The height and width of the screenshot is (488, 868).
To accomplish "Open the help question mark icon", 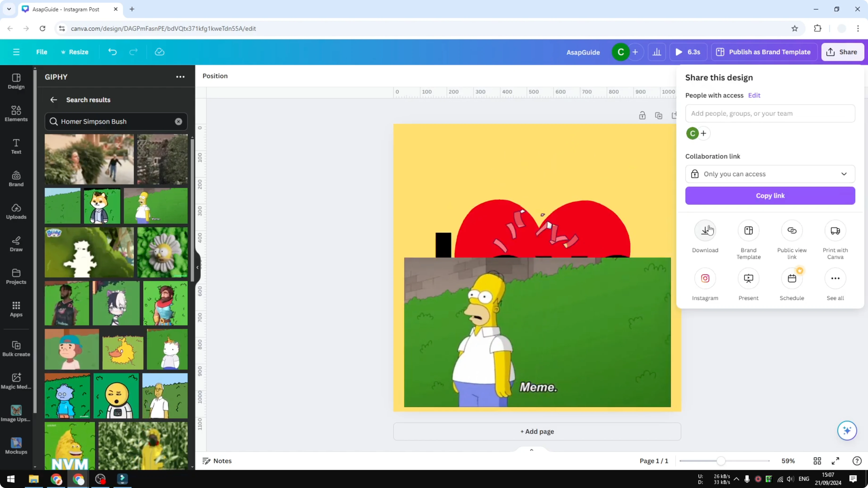I will click(x=857, y=461).
